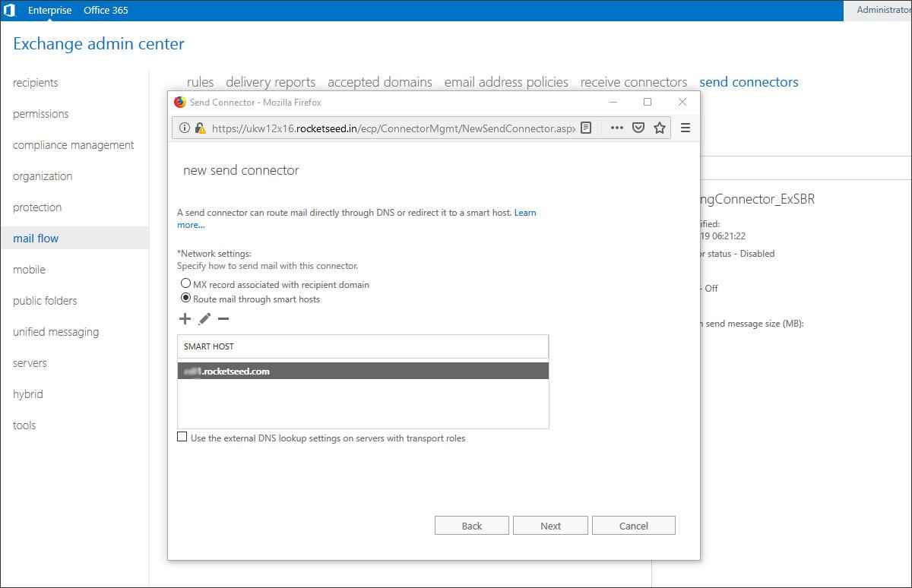
Task: Bookmark this page with star icon
Action: [660, 128]
